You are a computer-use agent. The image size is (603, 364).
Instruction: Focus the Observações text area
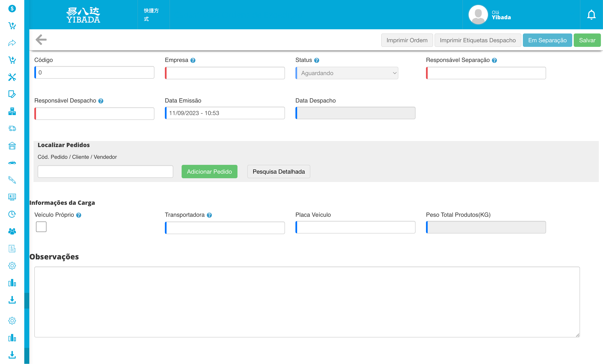(307, 302)
